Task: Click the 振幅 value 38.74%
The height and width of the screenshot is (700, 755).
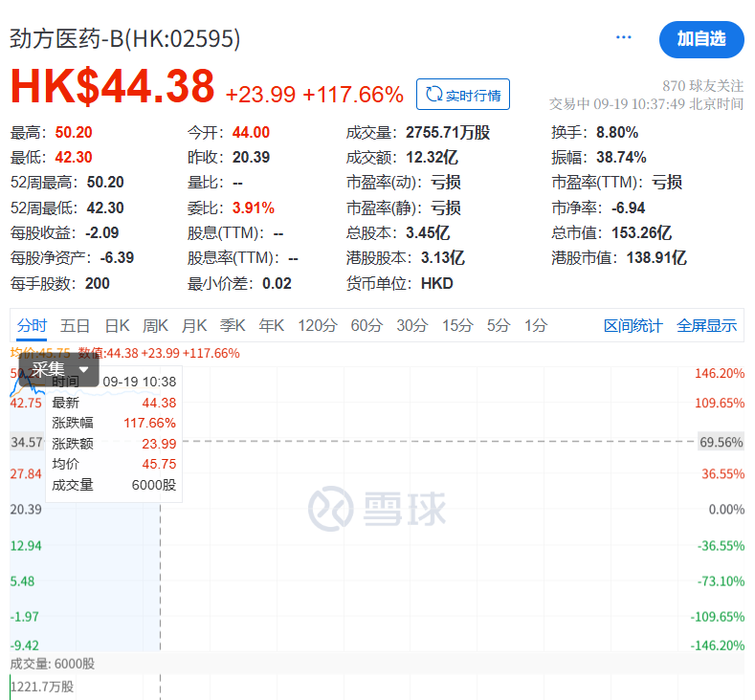Action: [621, 158]
